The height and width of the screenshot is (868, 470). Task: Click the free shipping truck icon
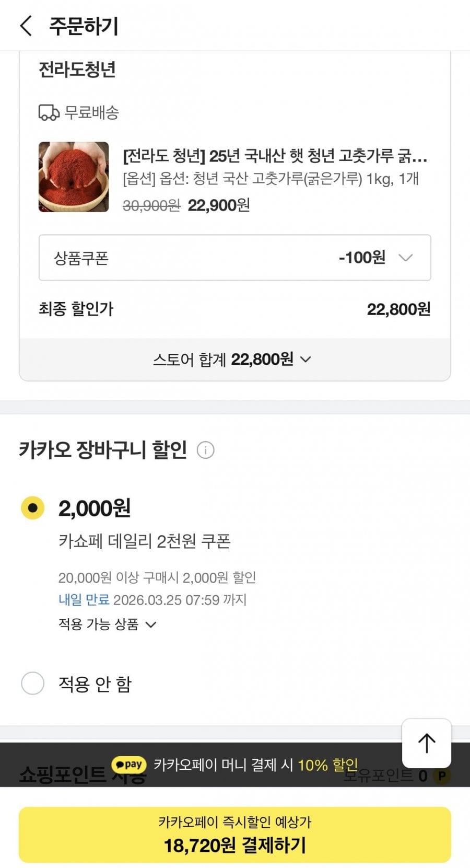(49, 112)
